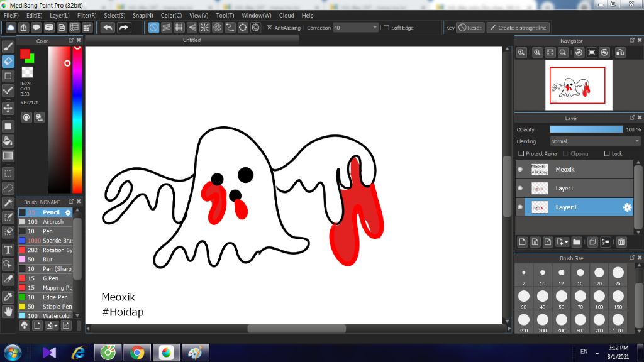644x362 pixels.
Task: Hide the Meoxik layer
Action: 520,170
